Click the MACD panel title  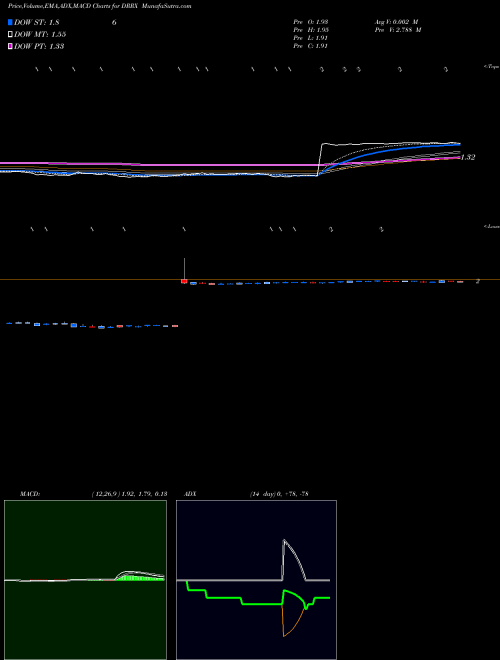pyautogui.click(x=30, y=494)
